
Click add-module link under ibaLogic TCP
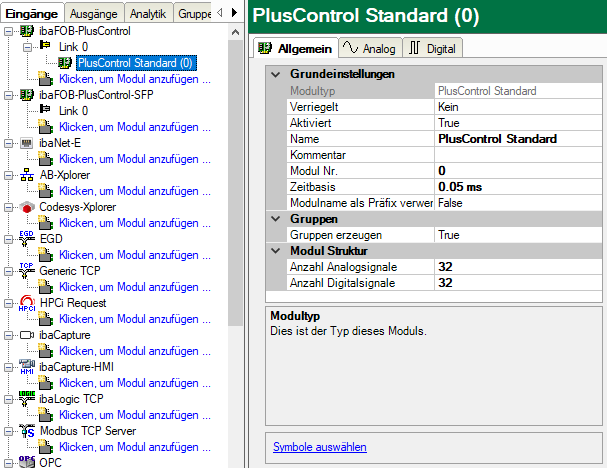point(135,415)
